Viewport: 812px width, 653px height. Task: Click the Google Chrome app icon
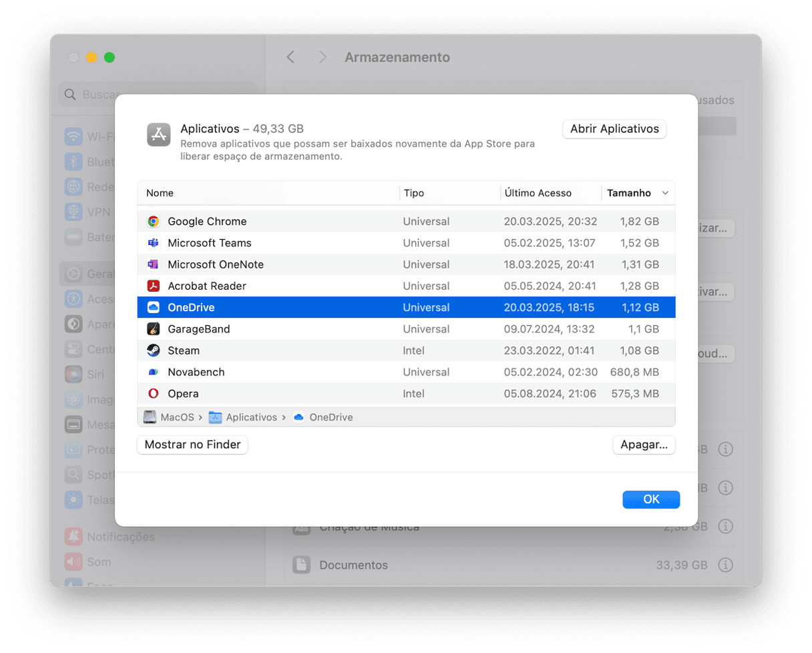[x=154, y=222]
